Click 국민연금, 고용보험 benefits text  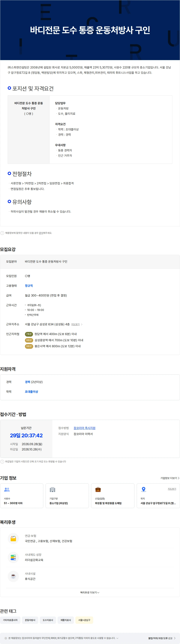(48, 541)
